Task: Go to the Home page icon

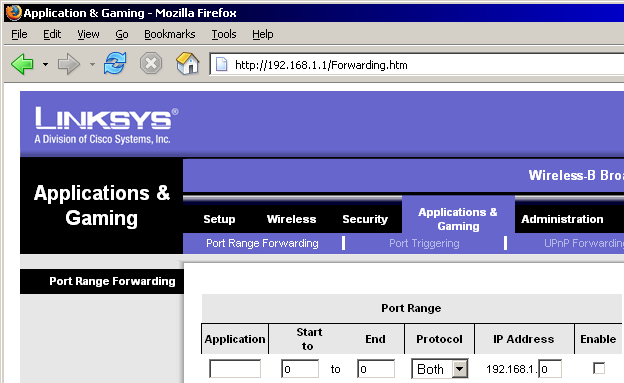Action: pyautogui.click(x=187, y=64)
